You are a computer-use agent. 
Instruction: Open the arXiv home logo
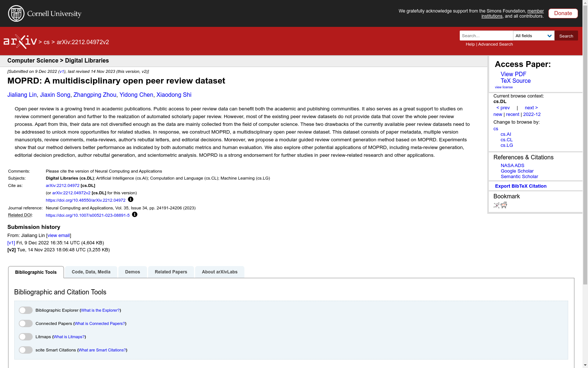(20, 42)
